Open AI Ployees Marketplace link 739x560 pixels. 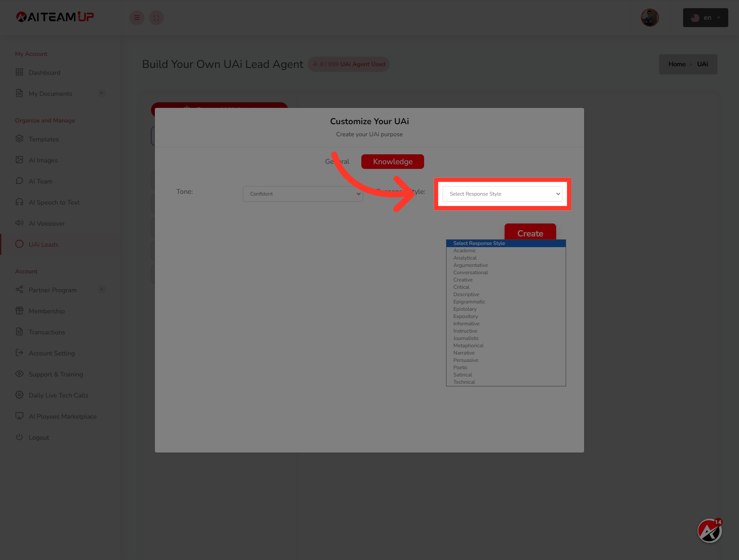point(63,416)
